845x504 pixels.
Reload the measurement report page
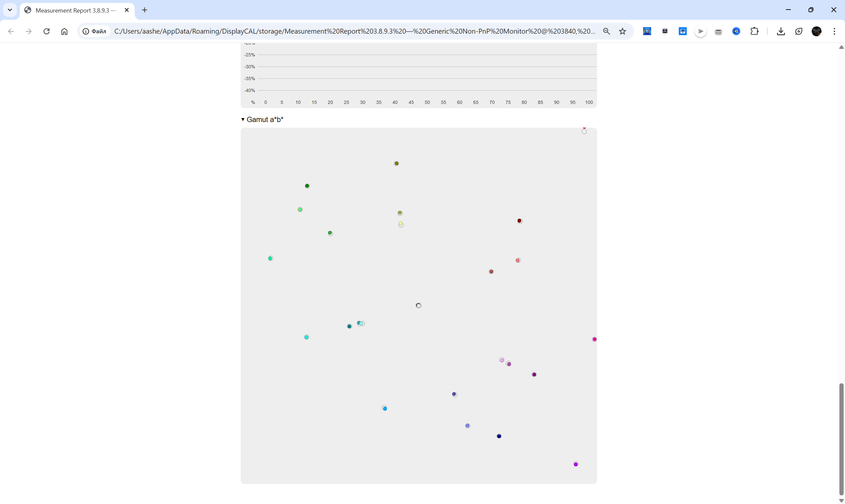47,31
